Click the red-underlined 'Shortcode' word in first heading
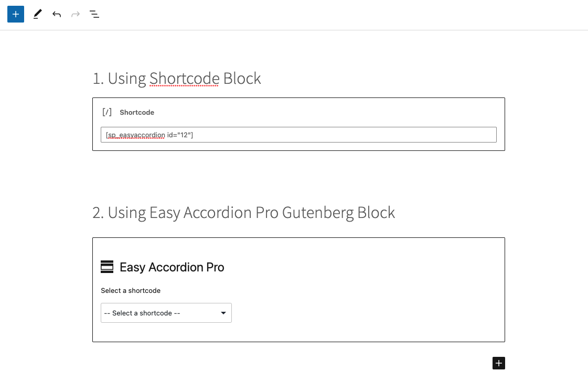Viewport: 588px width, 382px height. (184, 79)
